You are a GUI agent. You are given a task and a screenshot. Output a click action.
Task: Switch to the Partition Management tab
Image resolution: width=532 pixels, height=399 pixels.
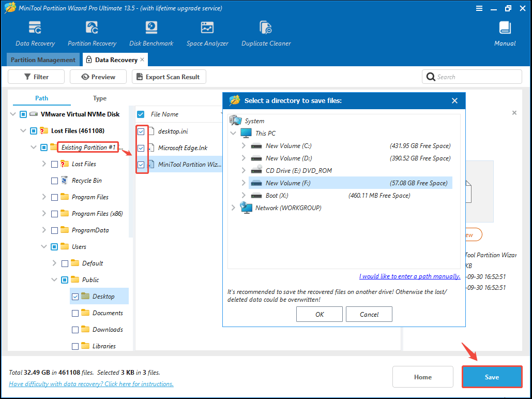tap(43, 60)
